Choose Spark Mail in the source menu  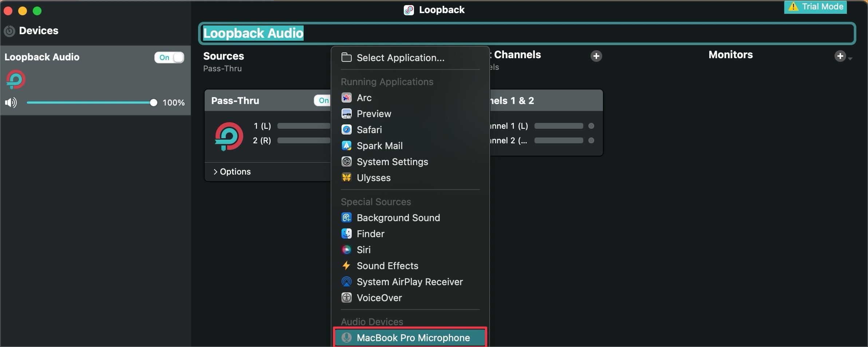click(379, 145)
